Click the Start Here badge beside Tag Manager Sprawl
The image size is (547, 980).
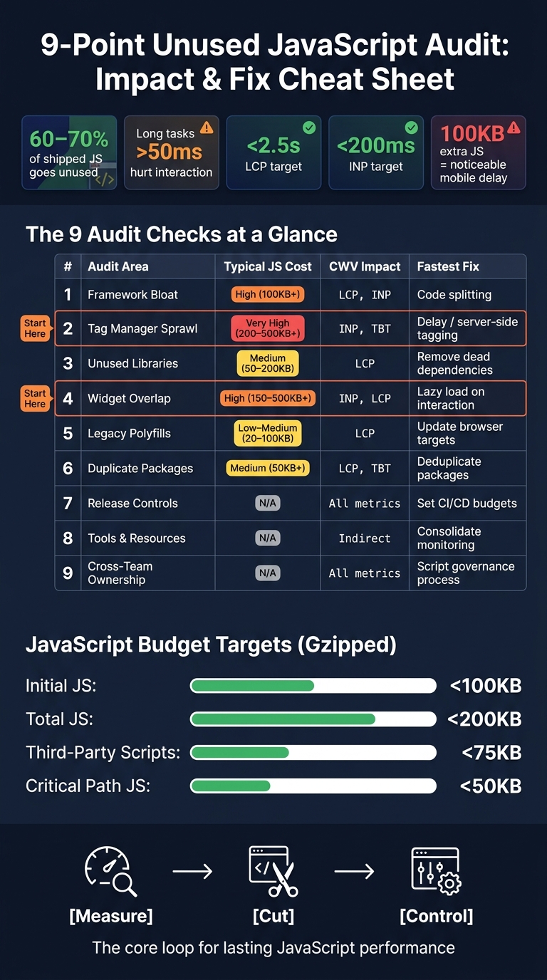[35, 328]
